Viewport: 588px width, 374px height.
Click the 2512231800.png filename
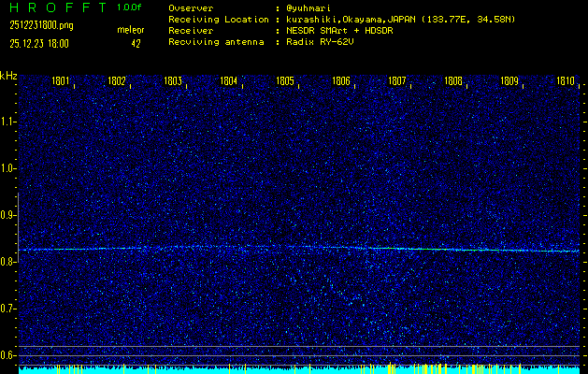pyautogui.click(x=43, y=25)
